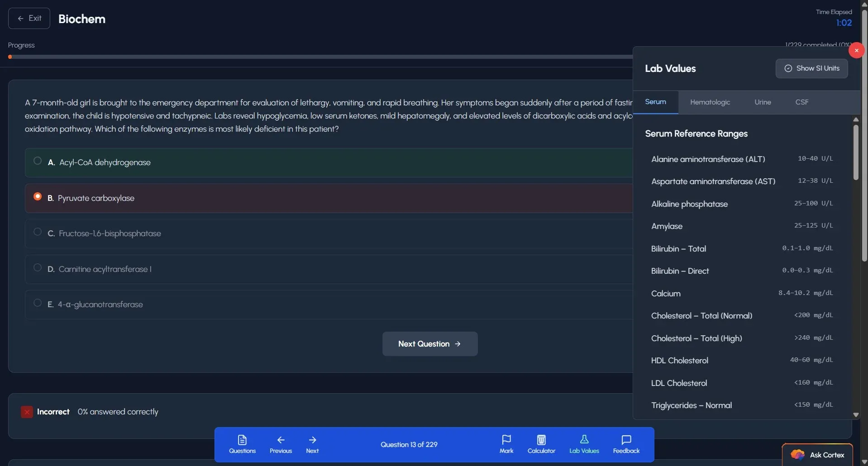Toggle Show SI Units

pos(811,68)
